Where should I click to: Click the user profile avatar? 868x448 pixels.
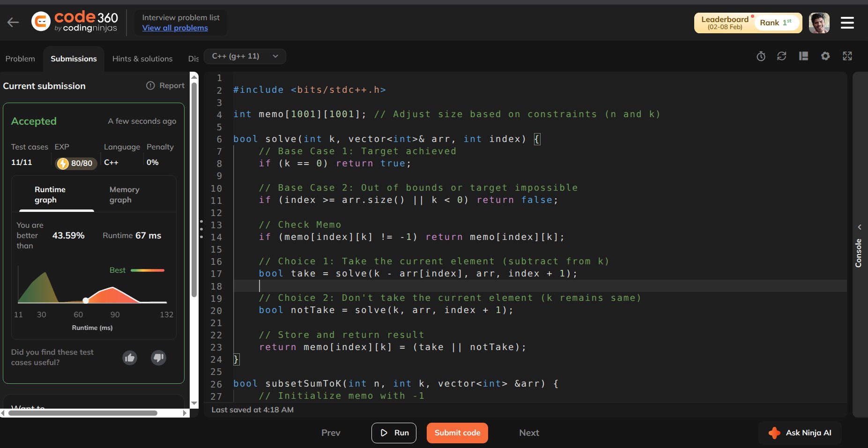tap(819, 22)
